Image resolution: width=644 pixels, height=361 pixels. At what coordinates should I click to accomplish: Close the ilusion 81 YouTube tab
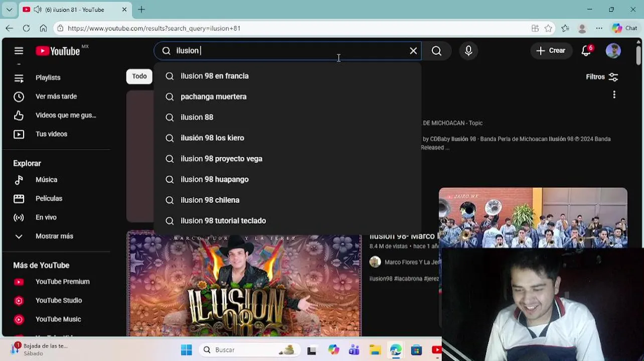click(124, 10)
